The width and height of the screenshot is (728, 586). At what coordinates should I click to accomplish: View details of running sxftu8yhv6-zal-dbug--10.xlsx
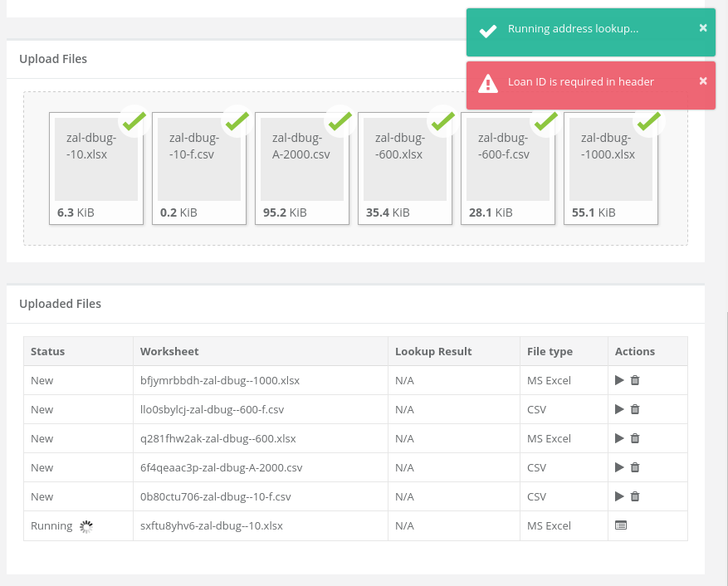pos(621,525)
